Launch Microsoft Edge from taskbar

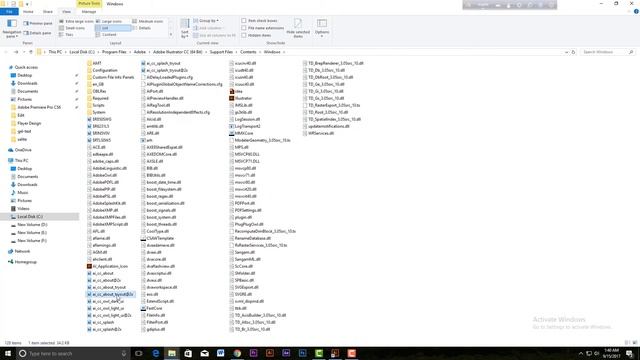pos(156,353)
